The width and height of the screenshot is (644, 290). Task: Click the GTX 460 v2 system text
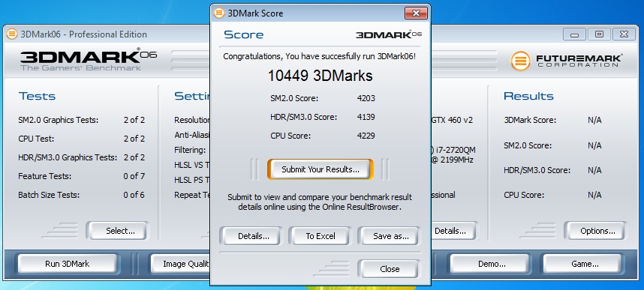tap(452, 120)
